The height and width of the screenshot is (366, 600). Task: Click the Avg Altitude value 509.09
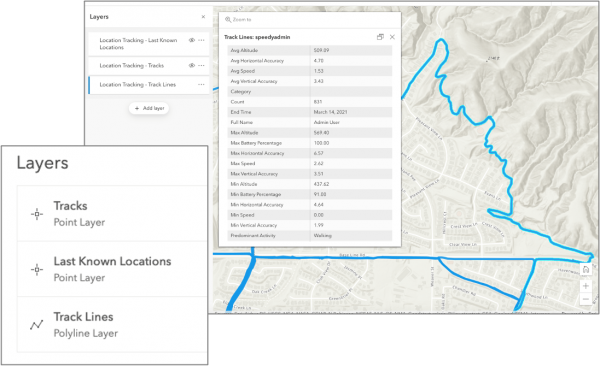(321, 50)
